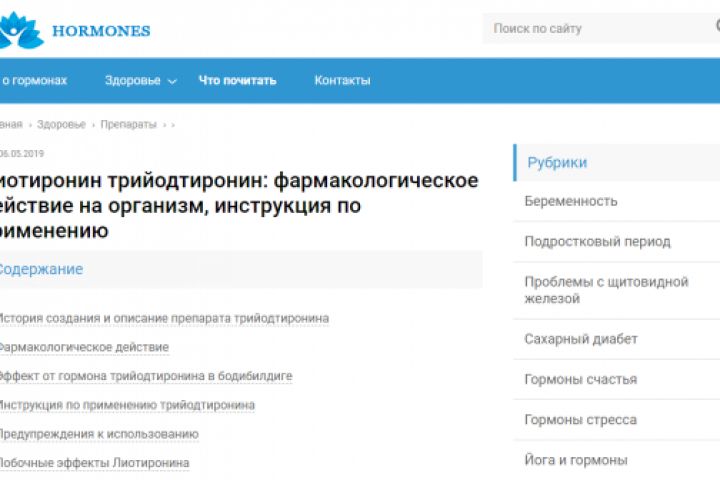This screenshot has width=720, height=480.
Task: Expand the chevron next to 'Здоровье'
Action: click(172, 82)
